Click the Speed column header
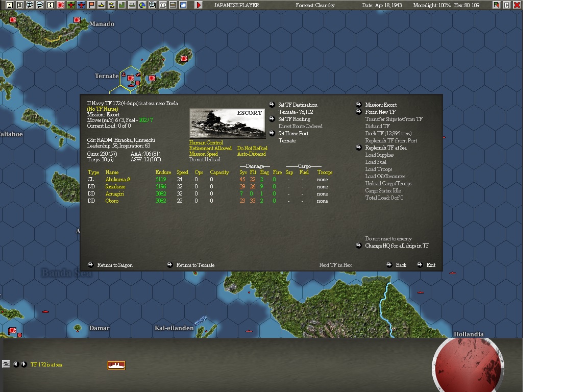Screen dimensions: 588x392 182,172
